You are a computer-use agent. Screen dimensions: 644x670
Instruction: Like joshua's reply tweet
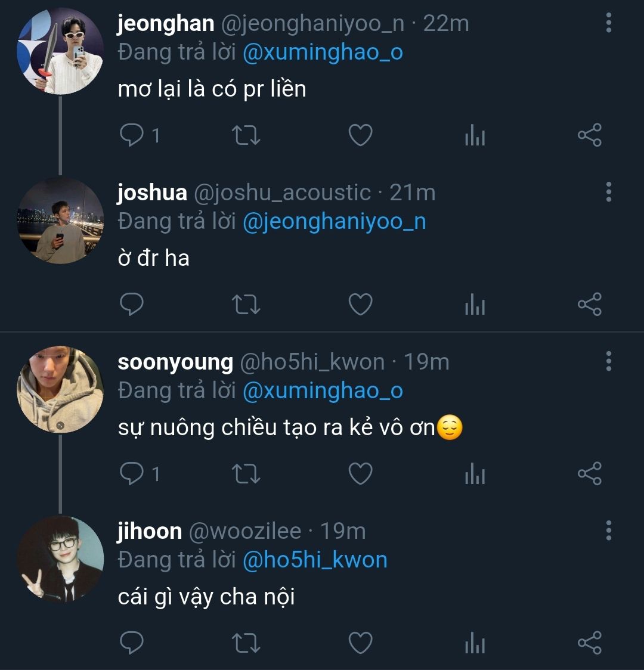360,305
